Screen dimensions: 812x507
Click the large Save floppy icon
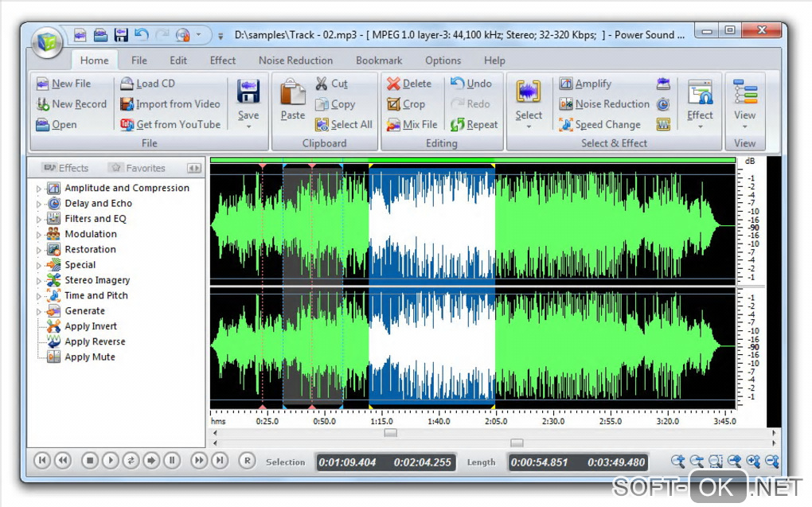(x=248, y=92)
